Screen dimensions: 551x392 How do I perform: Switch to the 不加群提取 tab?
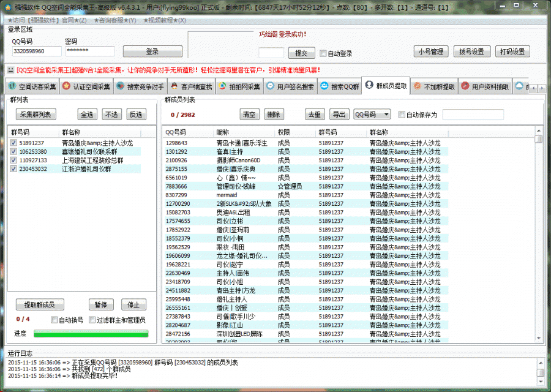pos(433,86)
